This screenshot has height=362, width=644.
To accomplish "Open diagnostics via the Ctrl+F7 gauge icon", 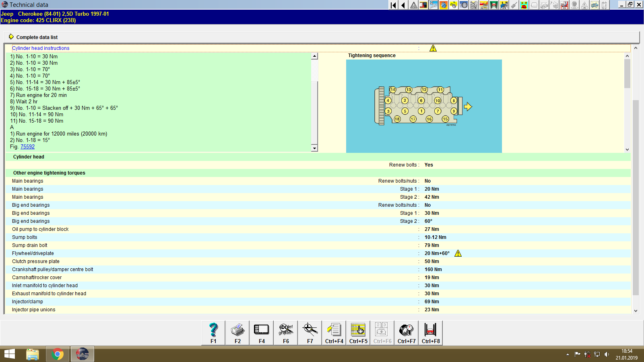I will tap(406, 333).
